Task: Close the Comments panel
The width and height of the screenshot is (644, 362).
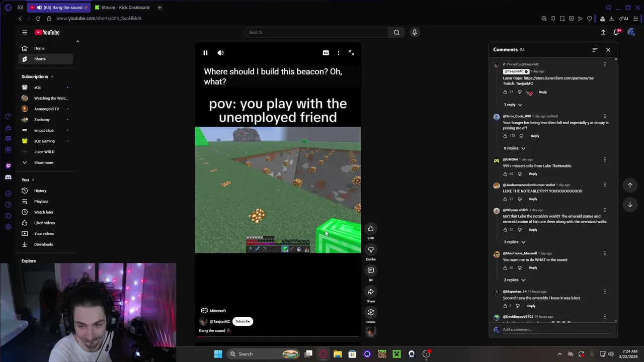Action: click(x=608, y=50)
